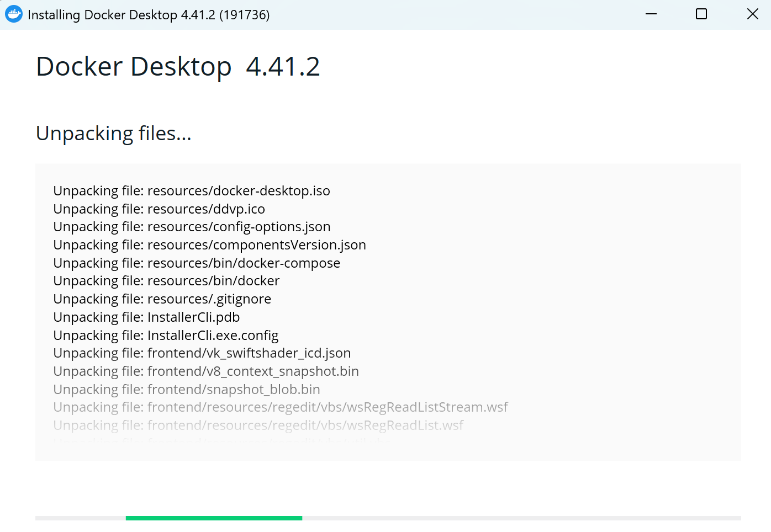The width and height of the screenshot is (771, 532).
Task: Click the 'Docker Desktop 4.41.2' heading
Action: coord(178,67)
